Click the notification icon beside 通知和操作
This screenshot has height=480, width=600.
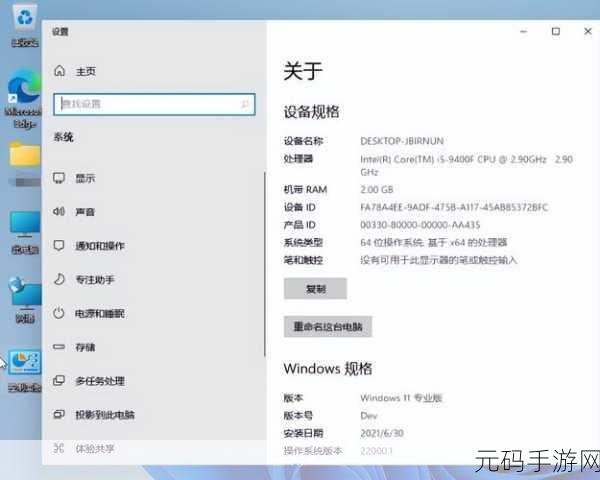click(59, 245)
